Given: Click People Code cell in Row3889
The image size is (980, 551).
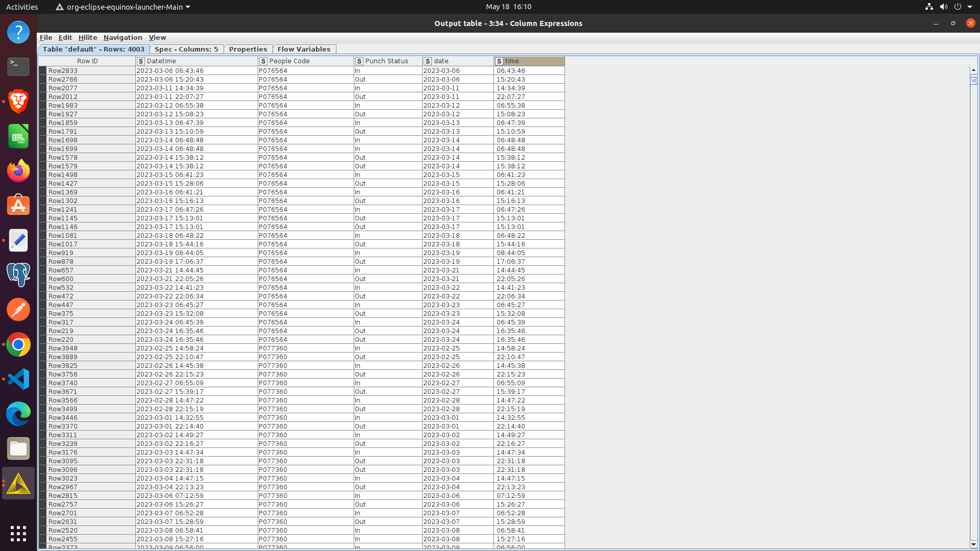Looking at the screenshot, I should [306, 357].
